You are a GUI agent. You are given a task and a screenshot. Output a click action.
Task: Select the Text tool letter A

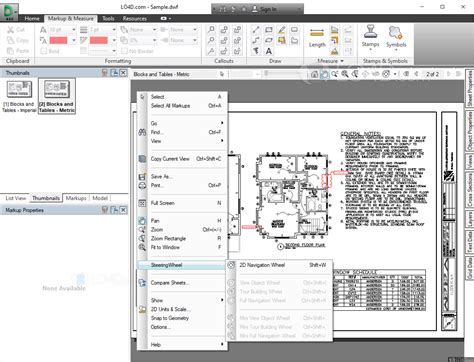(x=269, y=51)
